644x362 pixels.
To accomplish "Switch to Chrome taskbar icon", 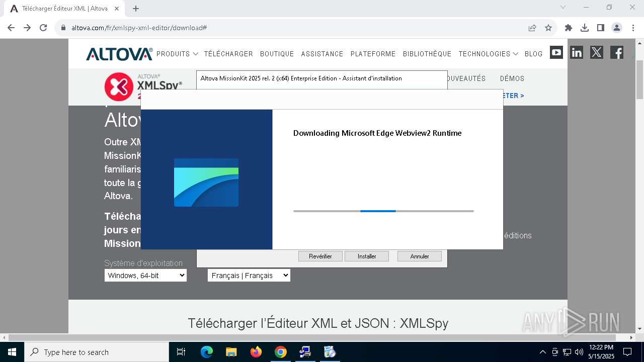I will [281, 352].
